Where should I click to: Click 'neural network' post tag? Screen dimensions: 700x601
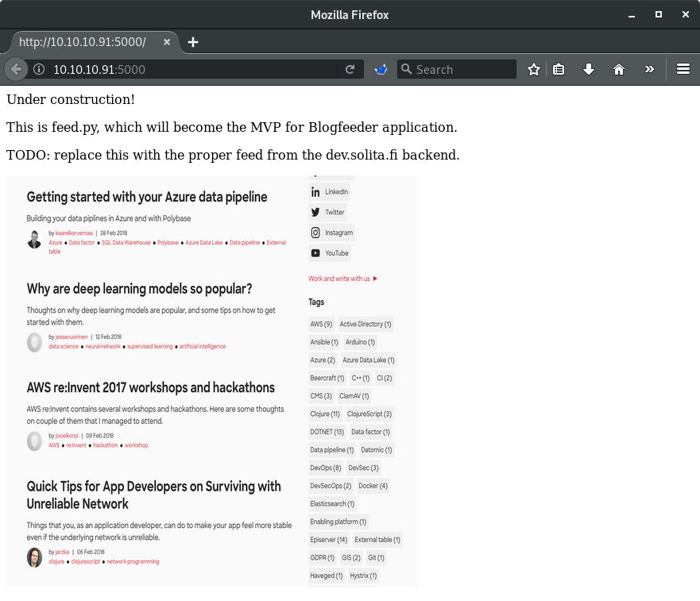pyautogui.click(x=102, y=346)
